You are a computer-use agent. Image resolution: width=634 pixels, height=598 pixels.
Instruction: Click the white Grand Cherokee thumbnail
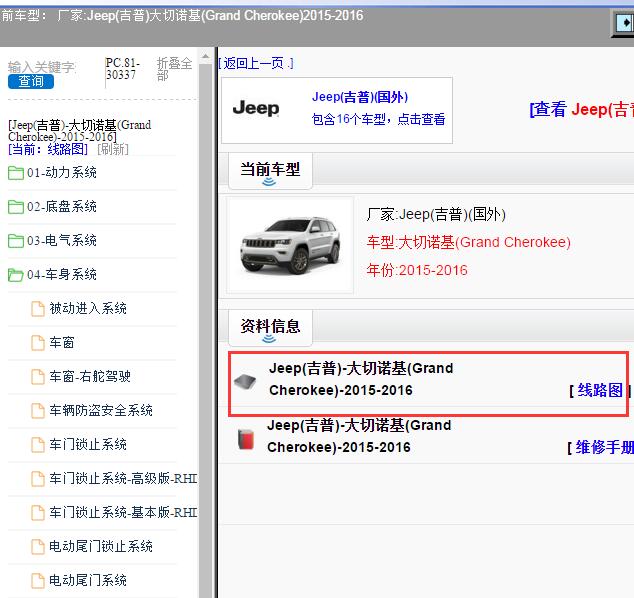point(290,245)
